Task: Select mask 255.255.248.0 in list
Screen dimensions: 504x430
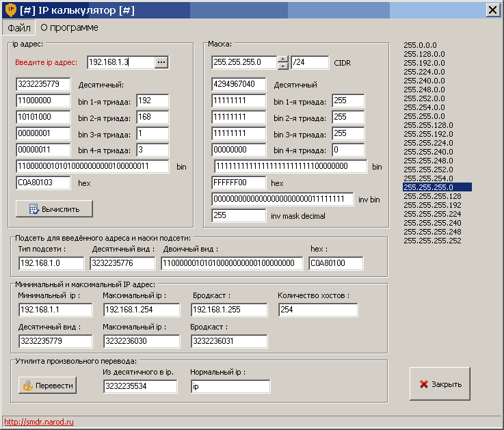Action: pyautogui.click(x=428, y=161)
